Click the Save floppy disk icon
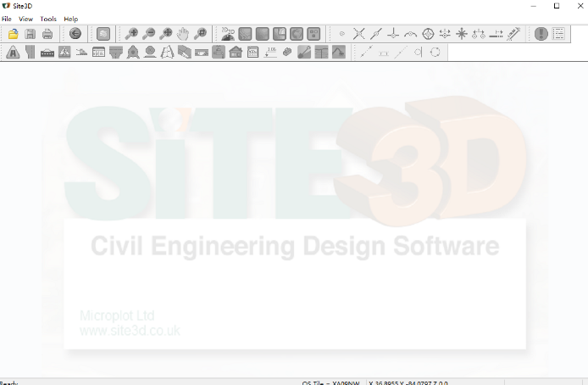 30,34
